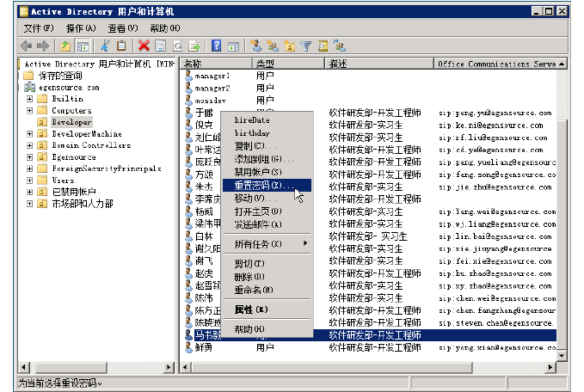The width and height of the screenshot is (584, 392).
Task: Click the Up one level folder icon
Action: (x=65, y=46)
